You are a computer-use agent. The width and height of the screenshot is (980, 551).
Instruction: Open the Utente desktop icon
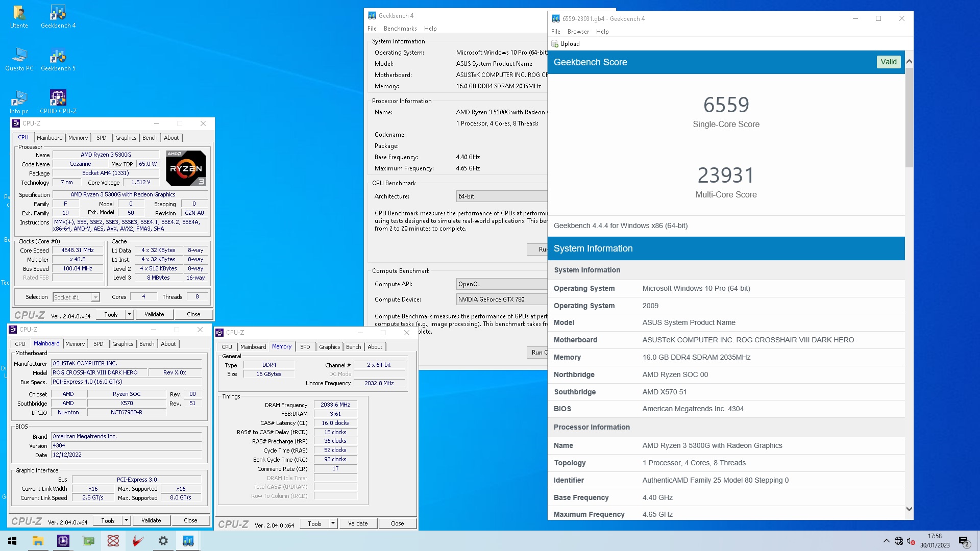coord(19,16)
